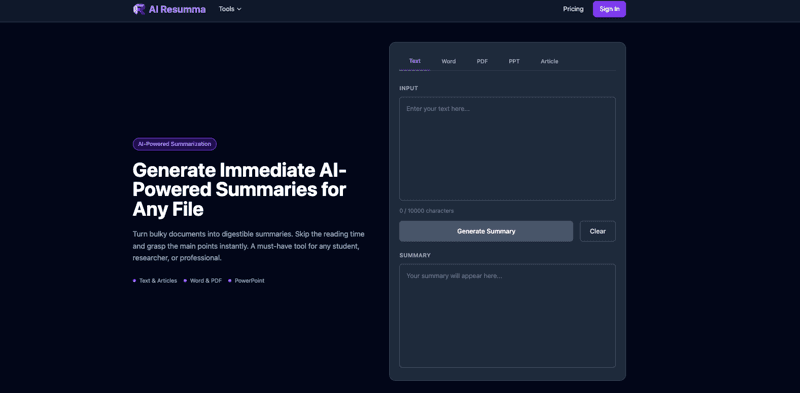Click the 'Text & Articles' feature label
The image size is (800, 393).
(x=158, y=281)
